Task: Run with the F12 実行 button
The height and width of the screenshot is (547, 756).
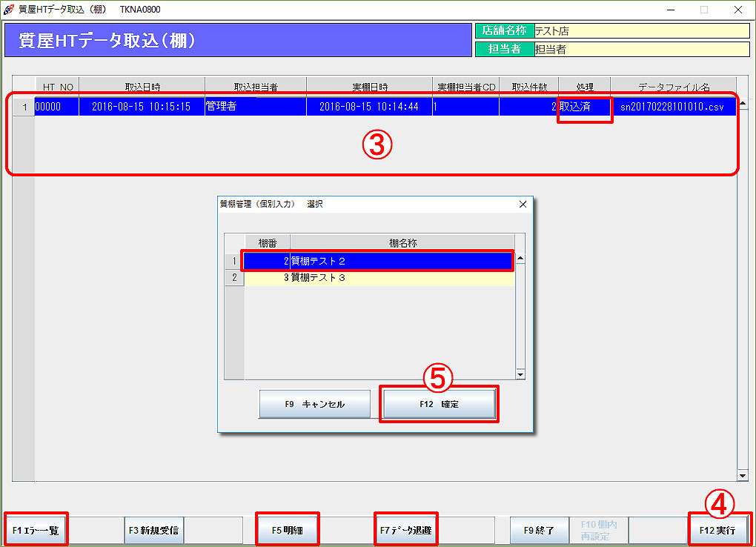Action: 717,530
